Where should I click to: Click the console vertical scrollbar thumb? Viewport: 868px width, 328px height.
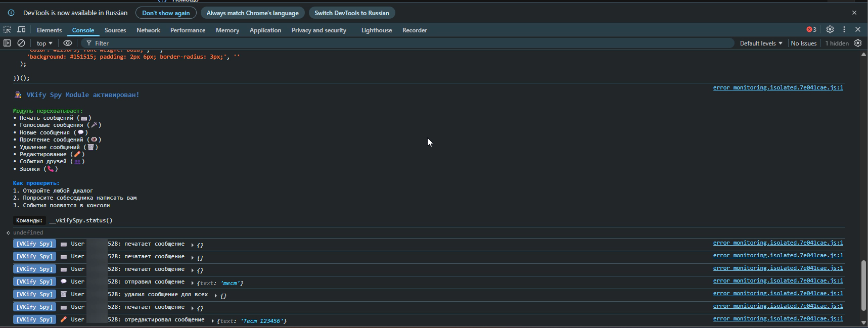(x=863, y=285)
